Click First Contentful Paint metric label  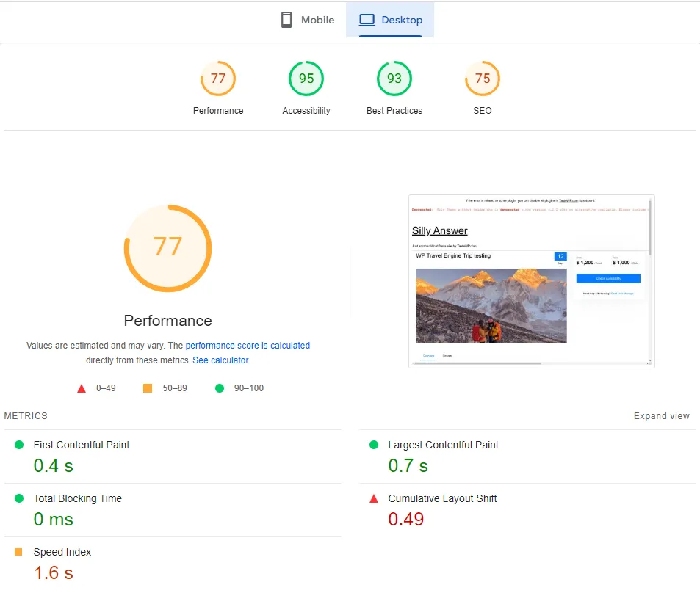click(x=82, y=445)
